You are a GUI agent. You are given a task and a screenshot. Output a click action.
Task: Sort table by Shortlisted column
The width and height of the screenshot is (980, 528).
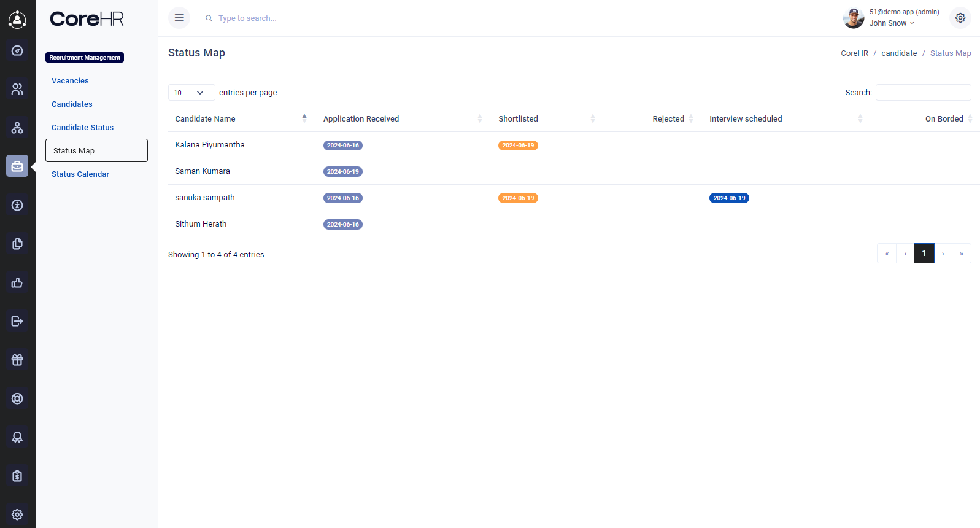[518, 119]
